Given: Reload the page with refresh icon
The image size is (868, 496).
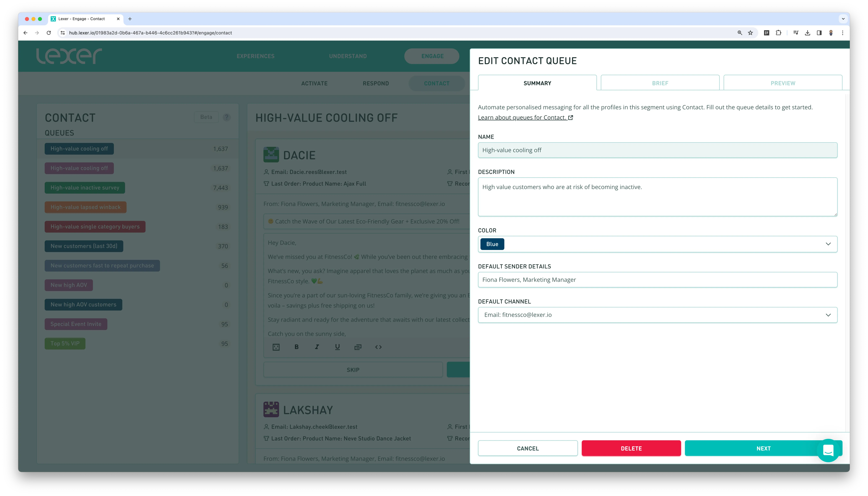Looking at the screenshot, I should pos(49,33).
